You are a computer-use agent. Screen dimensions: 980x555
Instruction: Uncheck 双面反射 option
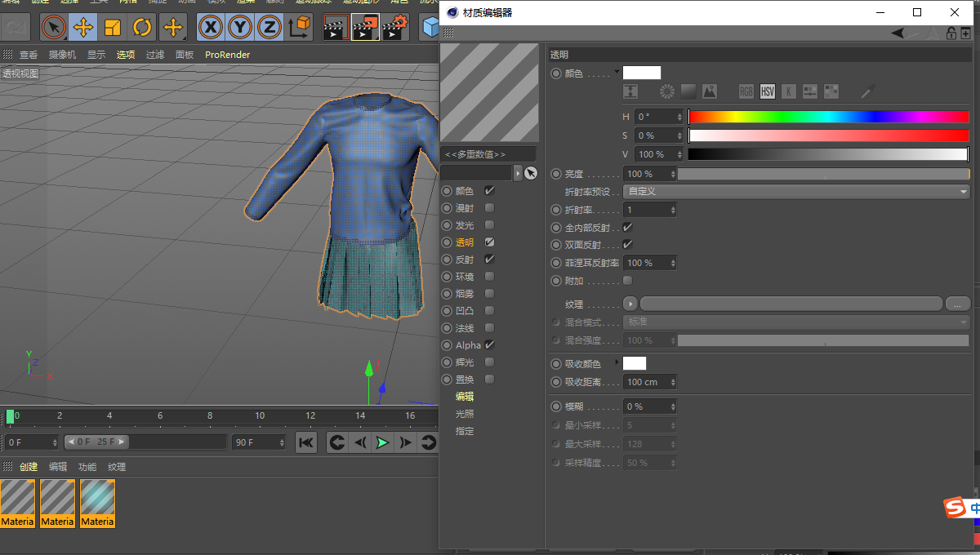click(627, 245)
